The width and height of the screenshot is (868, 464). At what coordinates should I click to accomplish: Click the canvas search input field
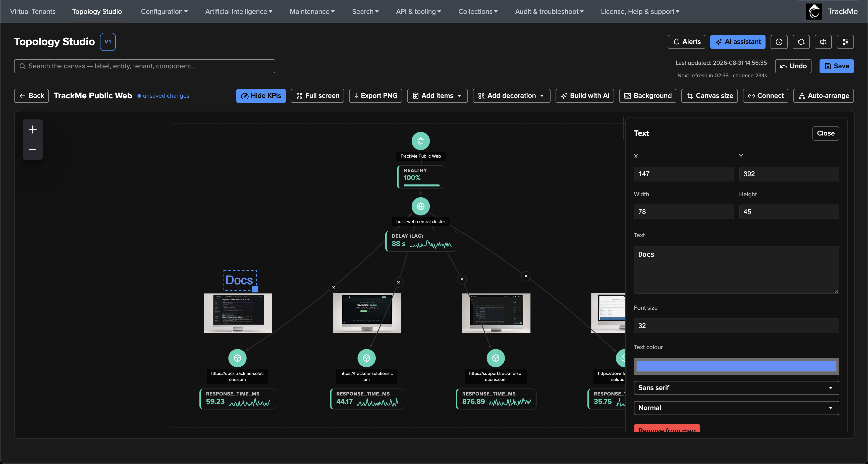coord(144,66)
